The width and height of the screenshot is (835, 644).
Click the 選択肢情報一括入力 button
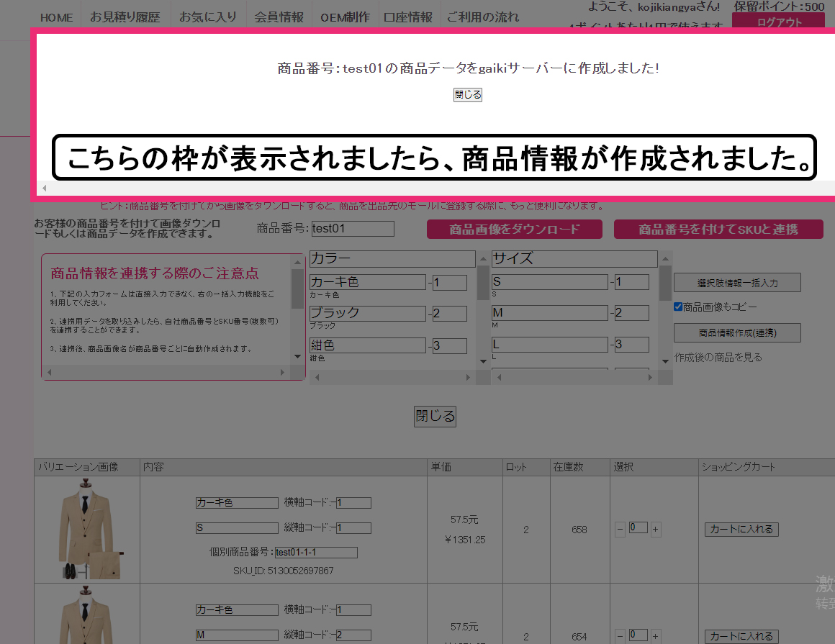[737, 283]
